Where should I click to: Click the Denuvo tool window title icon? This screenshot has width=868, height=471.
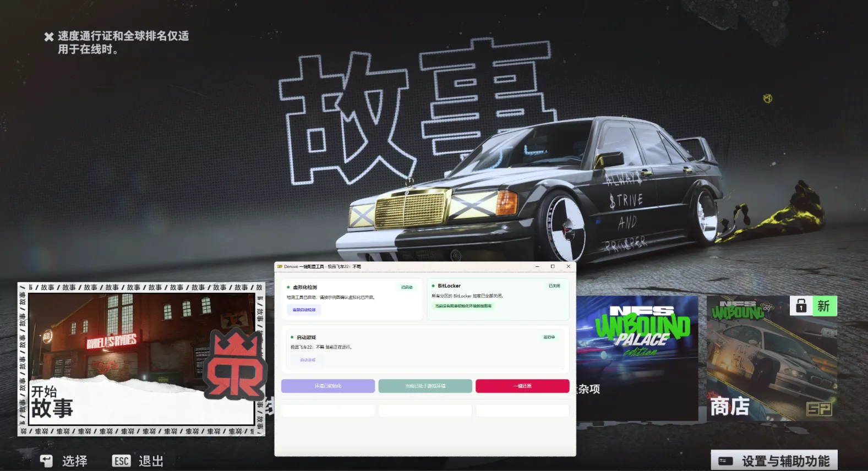(280, 266)
